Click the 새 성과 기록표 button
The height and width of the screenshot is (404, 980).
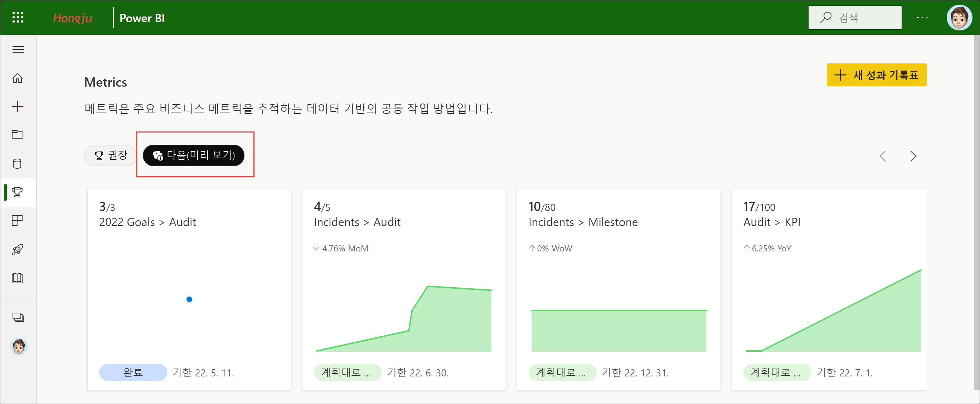click(876, 75)
